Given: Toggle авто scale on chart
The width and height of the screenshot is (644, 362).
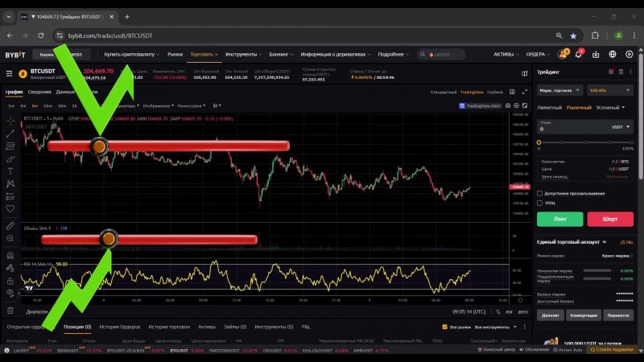Looking at the screenshot, I should point(522,311).
